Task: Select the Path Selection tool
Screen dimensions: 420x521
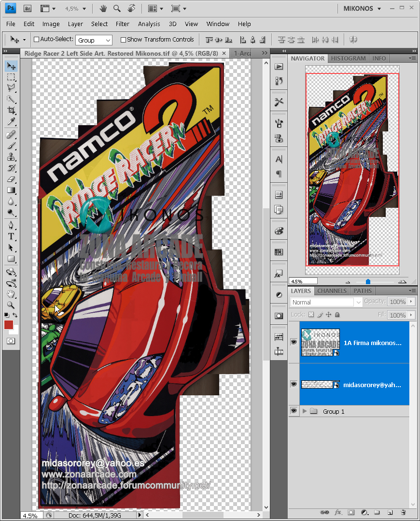Action: pyautogui.click(x=11, y=248)
